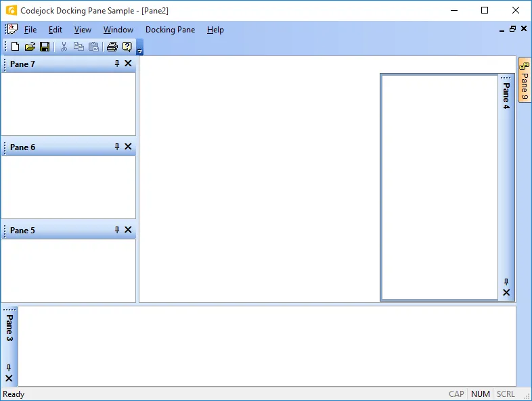This screenshot has height=401, width=532.
Task: Toggle the pin on Pane 6
Action: pyautogui.click(x=117, y=147)
